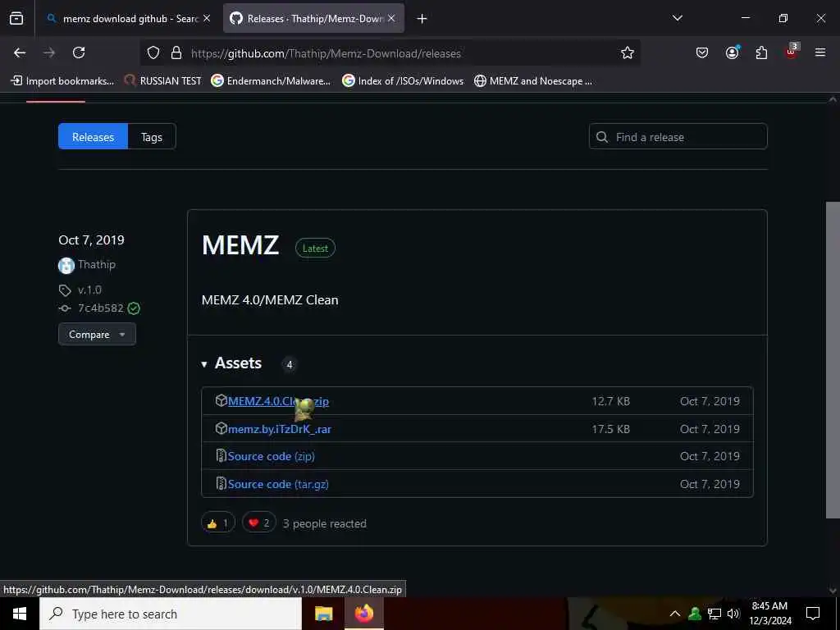Expand the Compare dropdown
This screenshot has width=840, height=630.
point(97,335)
